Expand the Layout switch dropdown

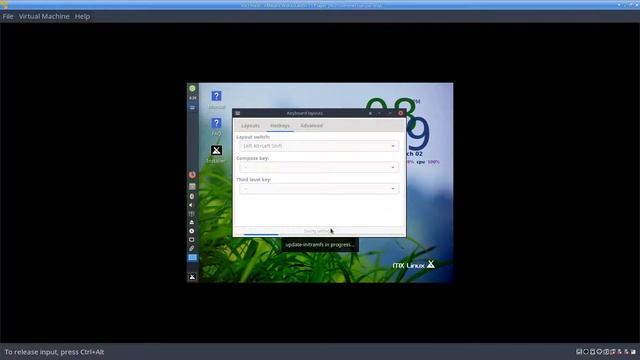[319, 146]
